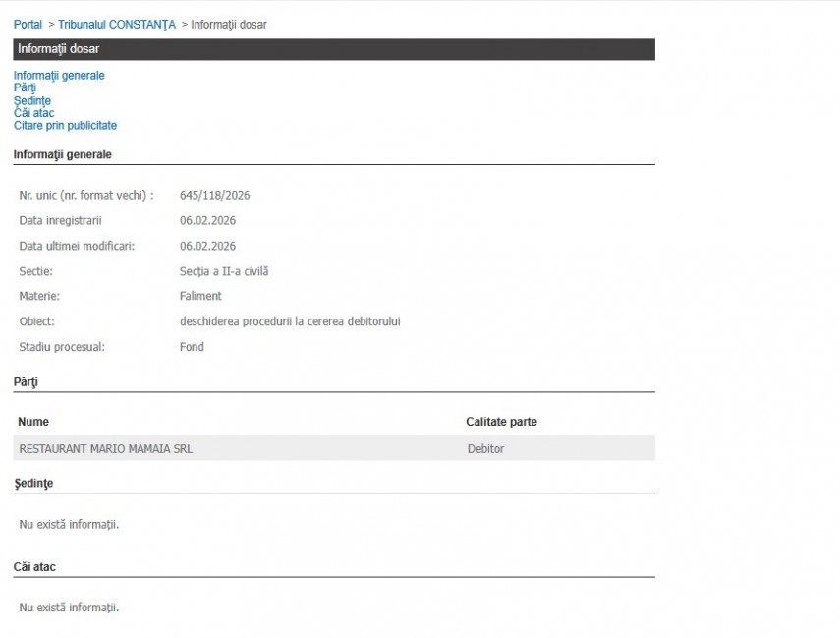Click the Faliment value beside Materie
Screen dimensions: 840x638
pos(200,296)
